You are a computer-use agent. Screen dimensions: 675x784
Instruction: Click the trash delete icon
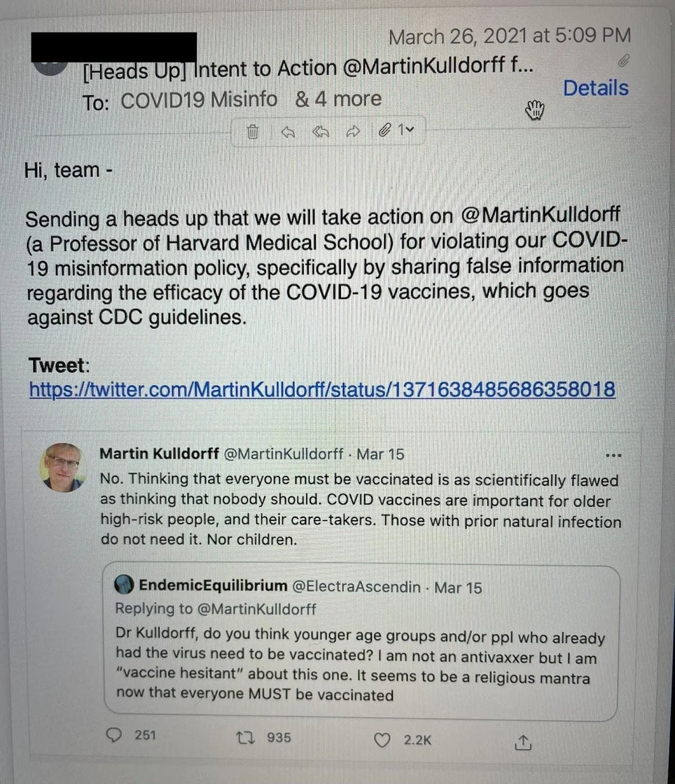click(x=253, y=132)
